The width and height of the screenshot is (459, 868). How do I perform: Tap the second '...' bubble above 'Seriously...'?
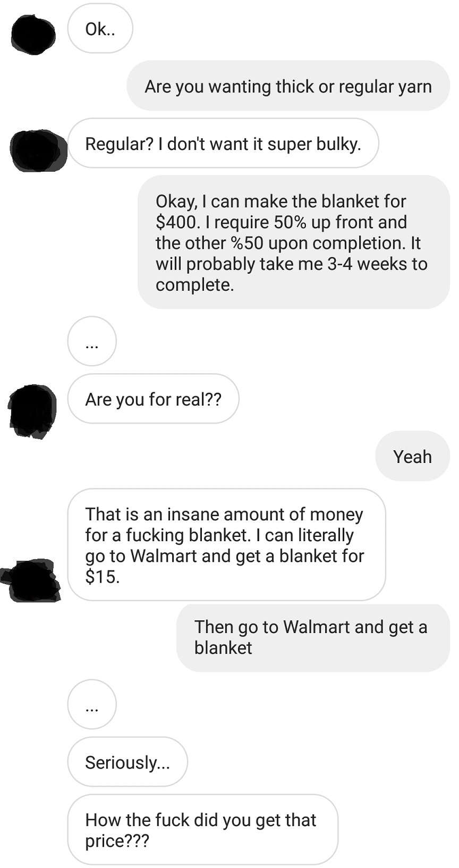(x=92, y=704)
